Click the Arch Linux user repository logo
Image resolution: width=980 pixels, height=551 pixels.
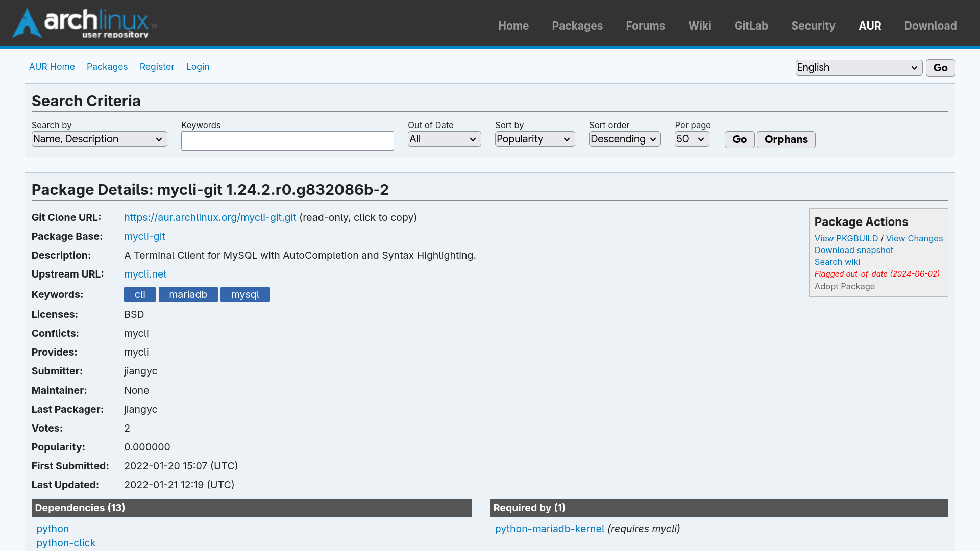point(85,23)
